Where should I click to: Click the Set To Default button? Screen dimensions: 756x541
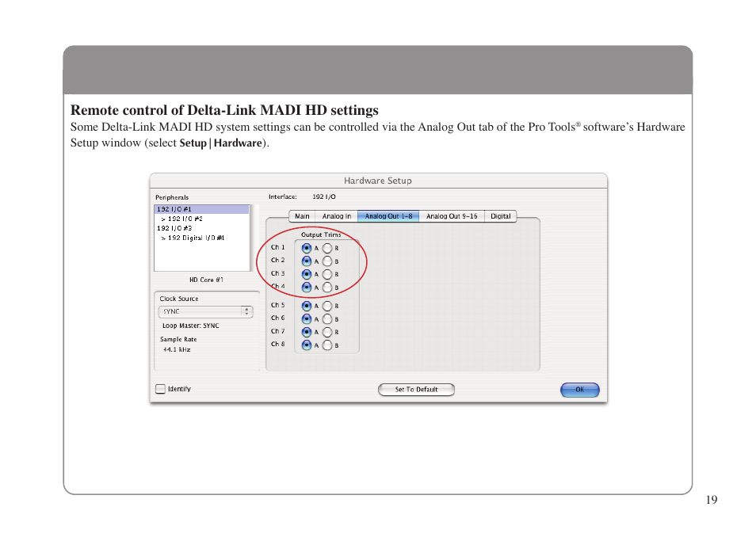click(416, 389)
